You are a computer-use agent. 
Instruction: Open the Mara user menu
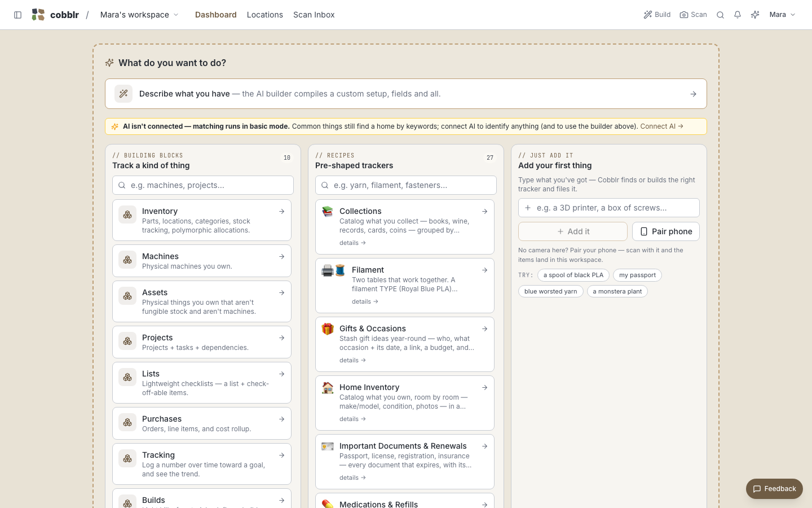pyautogui.click(x=783, y=15)
